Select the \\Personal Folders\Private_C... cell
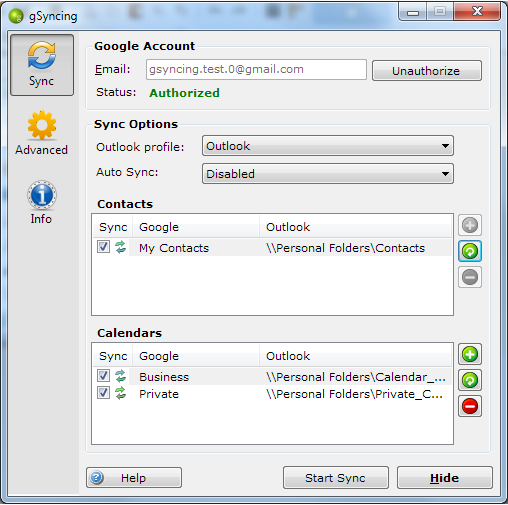 coord(354,394)
